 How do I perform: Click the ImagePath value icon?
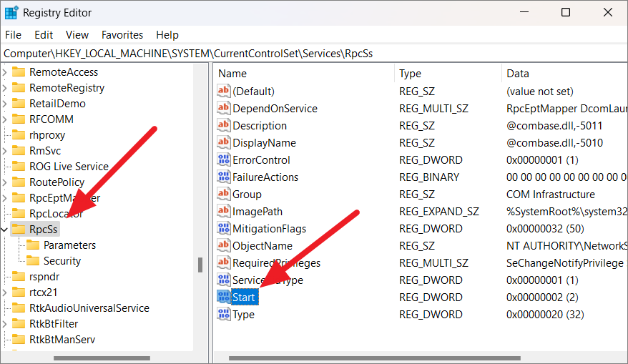pos(223,212)
